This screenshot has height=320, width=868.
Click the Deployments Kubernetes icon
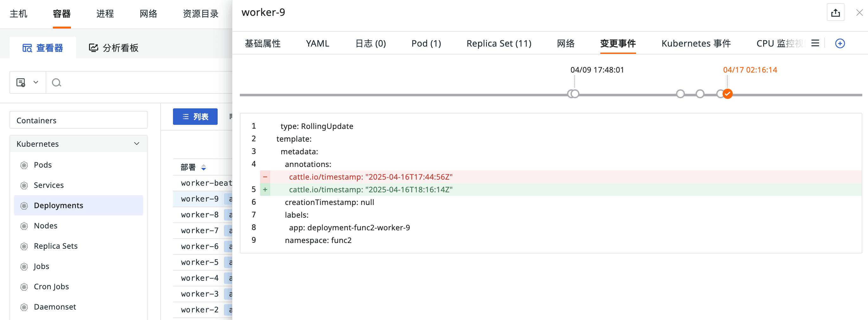click(24, 206)
